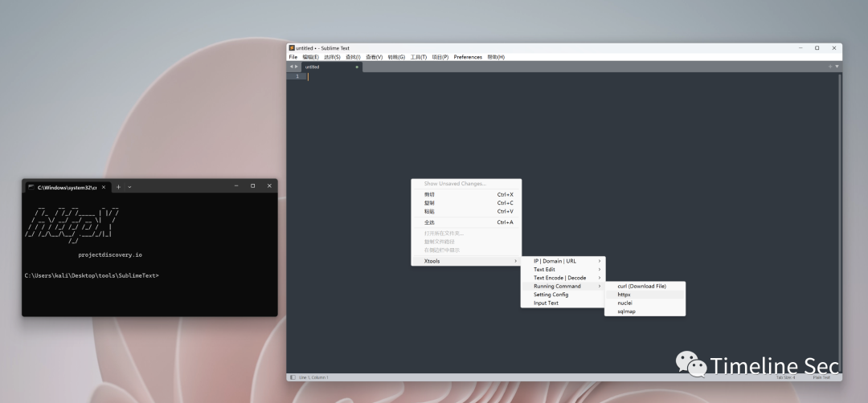
Task: Expand the Running Command submenu
Action: (x=563, y=286)
